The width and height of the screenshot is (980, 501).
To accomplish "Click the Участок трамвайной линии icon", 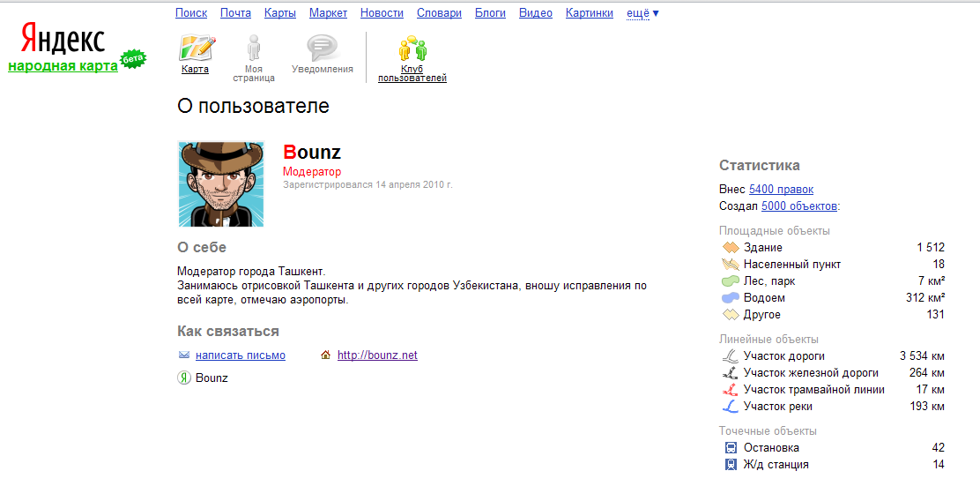I will click(730, 390).
